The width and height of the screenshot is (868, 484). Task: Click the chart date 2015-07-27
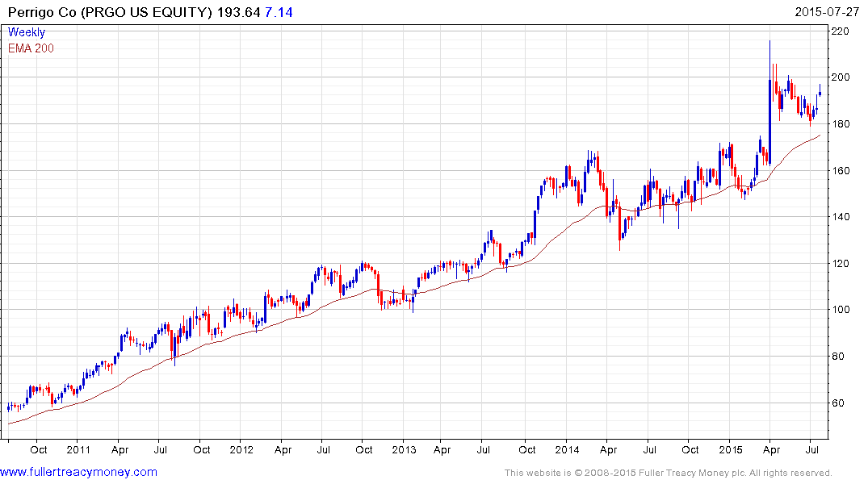(x=827, y=12)
